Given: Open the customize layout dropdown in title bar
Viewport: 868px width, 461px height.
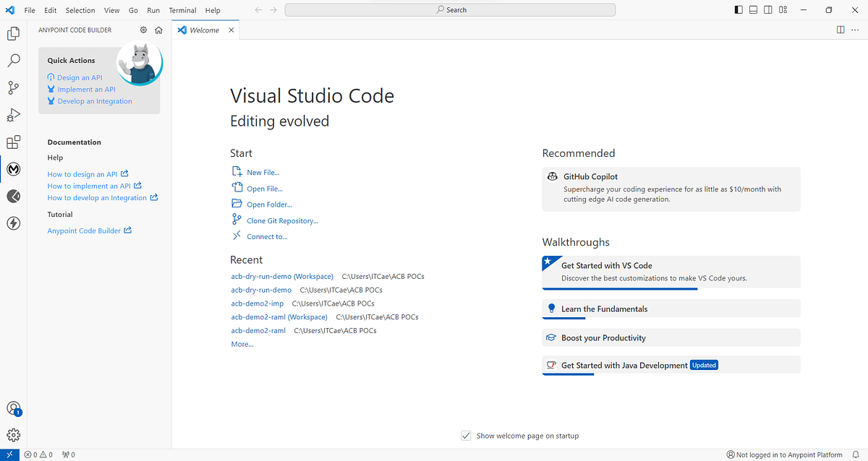Looking at the screenshot, I should [783, 9].
